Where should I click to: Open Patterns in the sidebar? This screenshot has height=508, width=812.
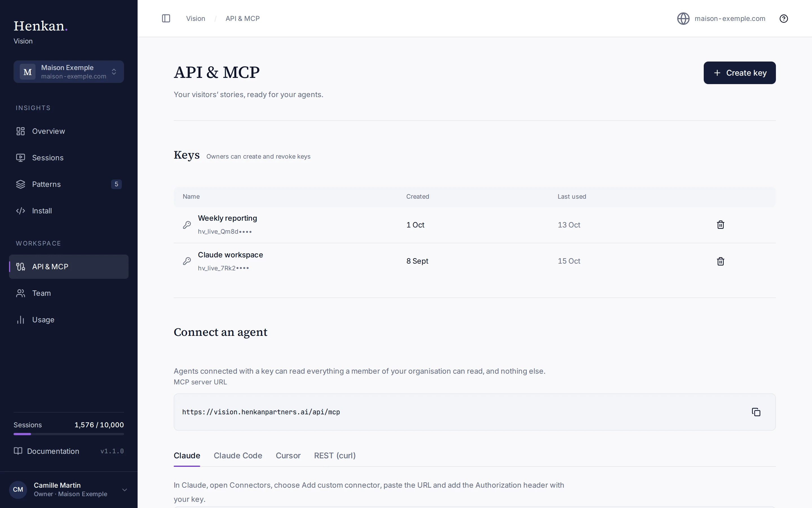click(69, 184)
